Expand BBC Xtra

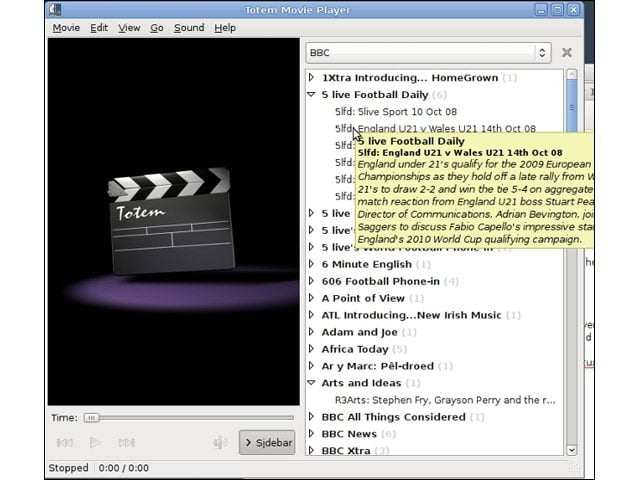[311, 450]
